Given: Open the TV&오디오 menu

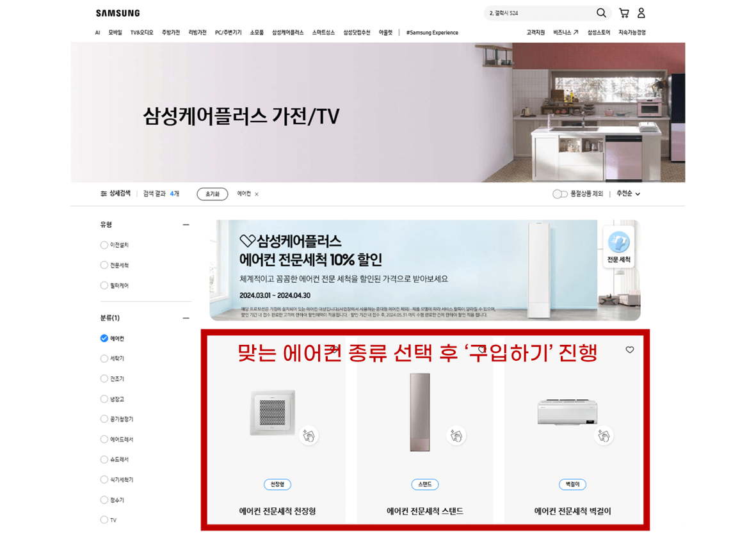Looking at the screenshot, I should pyautogui.click(x=141, y=33).
